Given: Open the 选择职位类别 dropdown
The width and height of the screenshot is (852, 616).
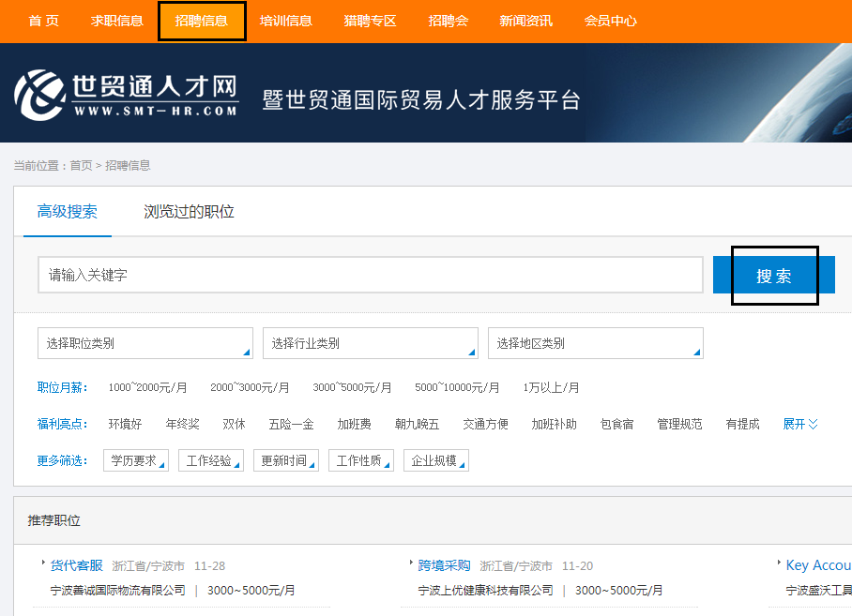Looking at the screenshot, I should [145, 343].
